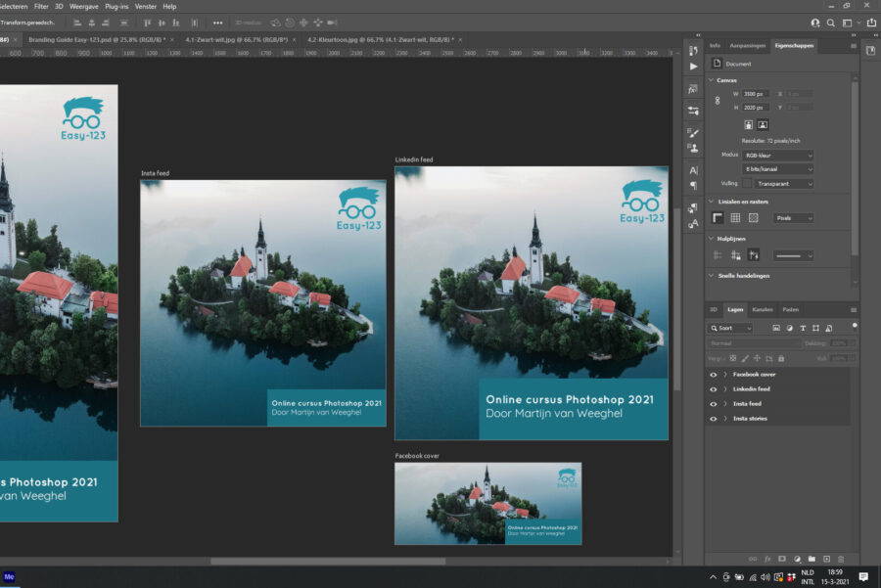The width and height of the screenshot is (881, 588).
Task: Open the Character Styles panel icon
Action: pos(693,223)
